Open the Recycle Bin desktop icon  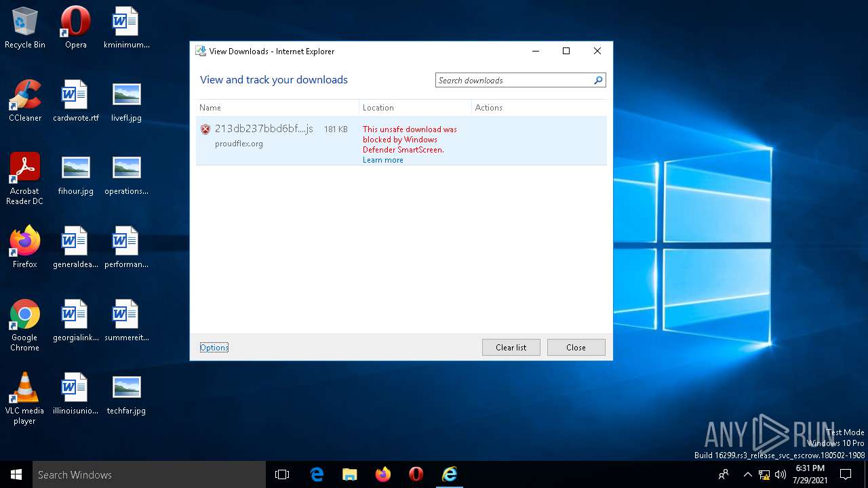click(24, 28)
